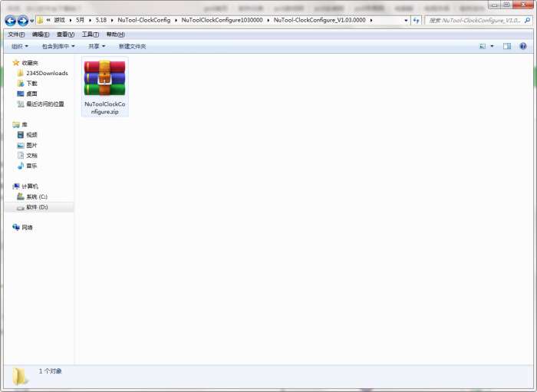This screenshot has height=392, width=537.
Task: Open the 包含到库中 dropdown
Action: [x=58, y=46]
